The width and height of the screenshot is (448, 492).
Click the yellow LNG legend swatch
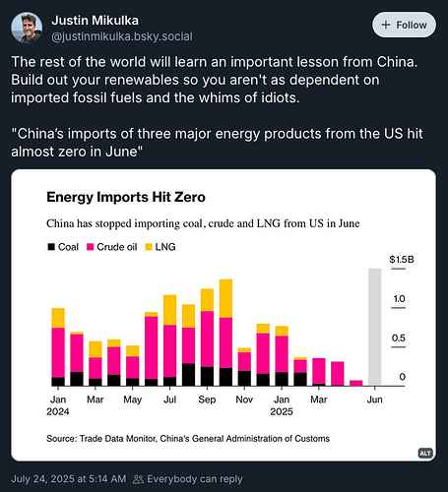pos(149,247)
